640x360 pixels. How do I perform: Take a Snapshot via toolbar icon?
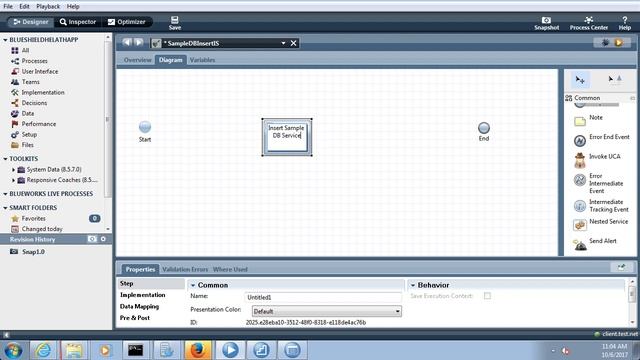[x=546, y=23]
